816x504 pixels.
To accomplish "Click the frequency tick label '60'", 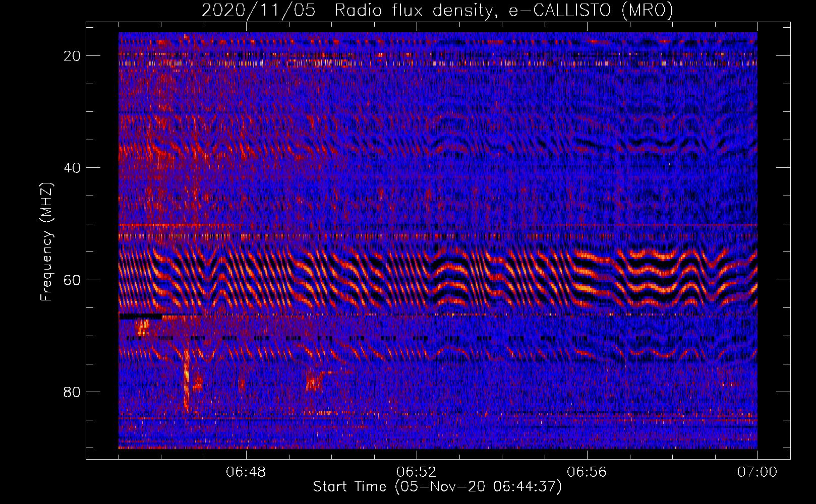I will pyautogui.click(x=73, y=280).
